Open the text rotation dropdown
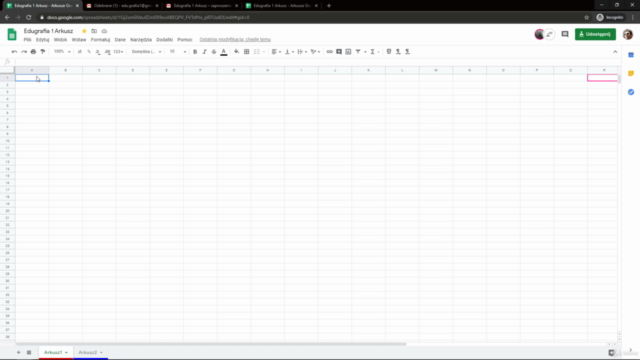640x360 pixels. tap(315, 52)
